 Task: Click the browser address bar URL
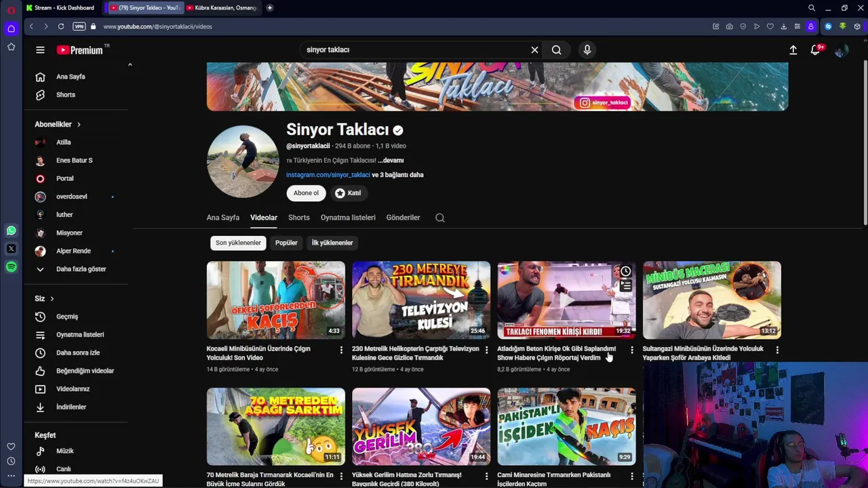[158, 26]
